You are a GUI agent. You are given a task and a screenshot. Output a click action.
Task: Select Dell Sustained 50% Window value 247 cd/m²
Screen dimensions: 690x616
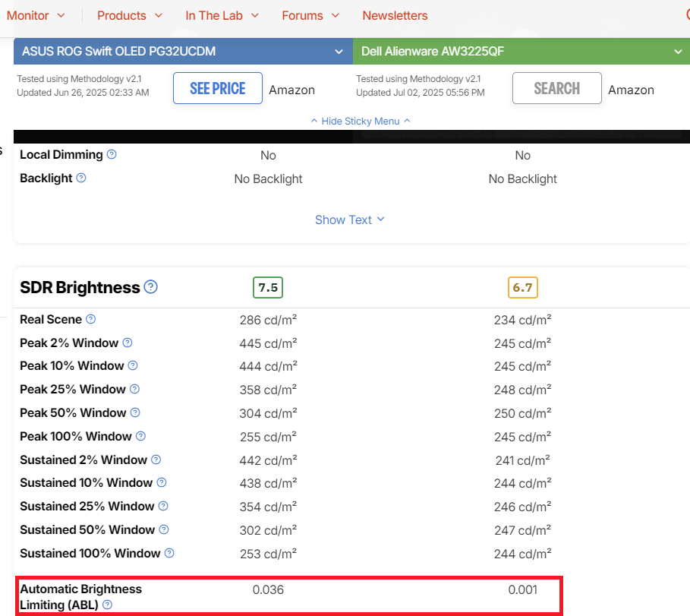[x=523, y=531]
